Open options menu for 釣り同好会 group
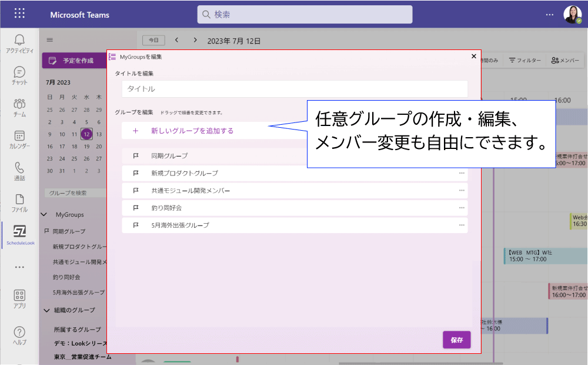 pyautogui.click(x=462, y=208)
